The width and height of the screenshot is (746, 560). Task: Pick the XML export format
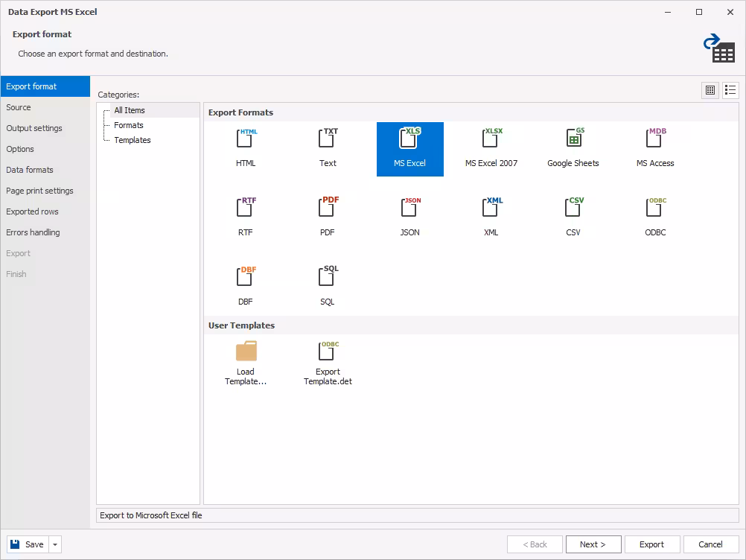[x=491, y=218]
